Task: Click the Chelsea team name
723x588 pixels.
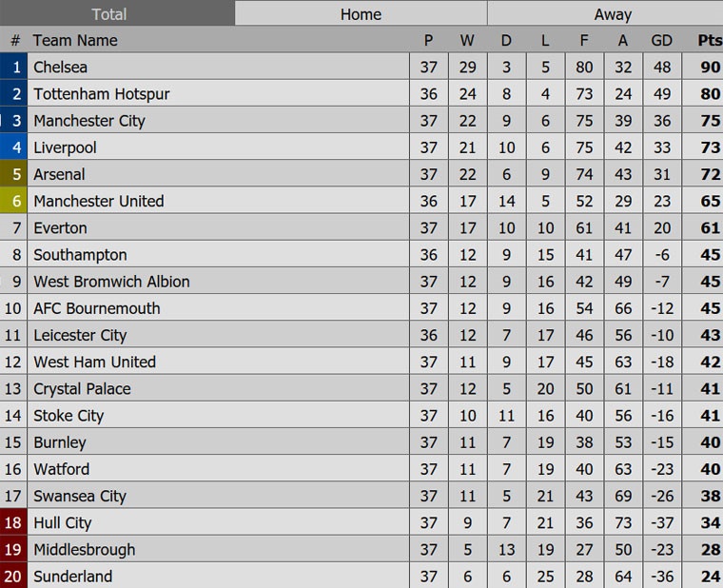Action: [x=60, y=67]
